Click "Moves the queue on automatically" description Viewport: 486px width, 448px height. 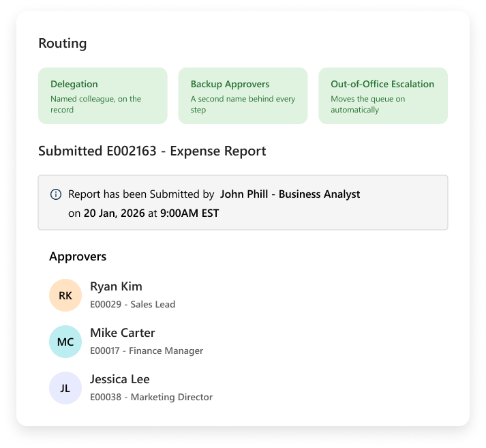[368, 104]
